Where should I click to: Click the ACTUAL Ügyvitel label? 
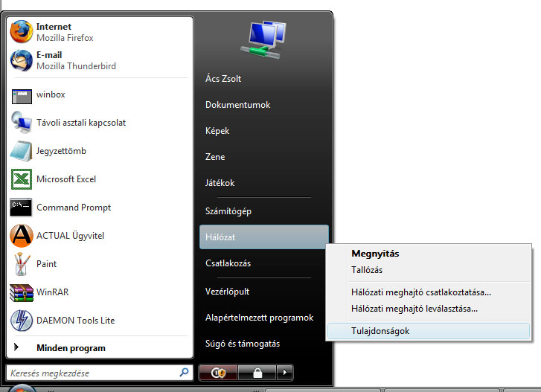tap(71, 236)
